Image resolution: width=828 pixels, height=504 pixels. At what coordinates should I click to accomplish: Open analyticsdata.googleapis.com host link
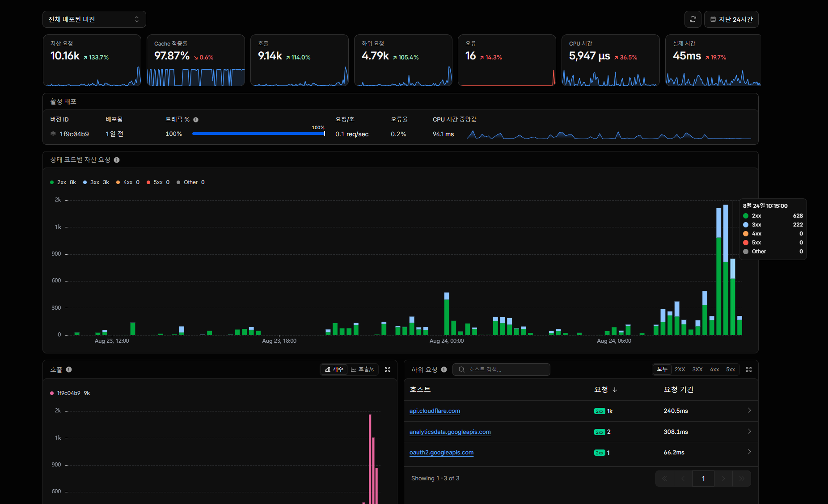(450, 432)
